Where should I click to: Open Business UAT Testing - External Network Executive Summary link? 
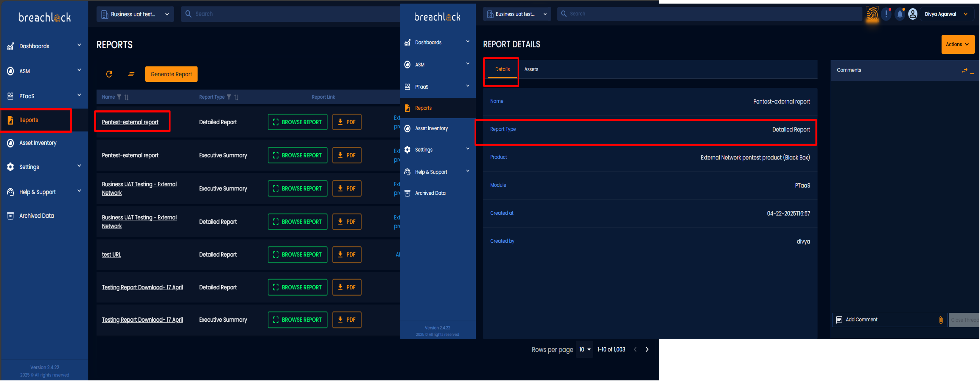[x=139, y=189]
